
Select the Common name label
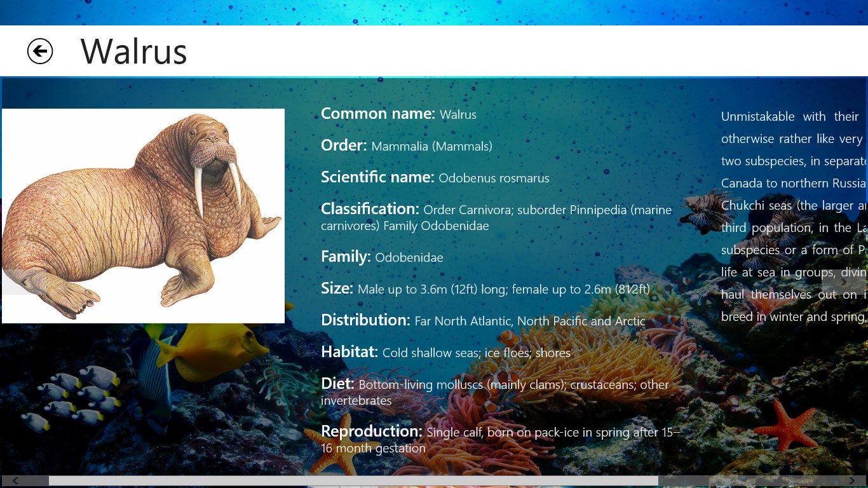pyautogui.click(x=377, y=114)
